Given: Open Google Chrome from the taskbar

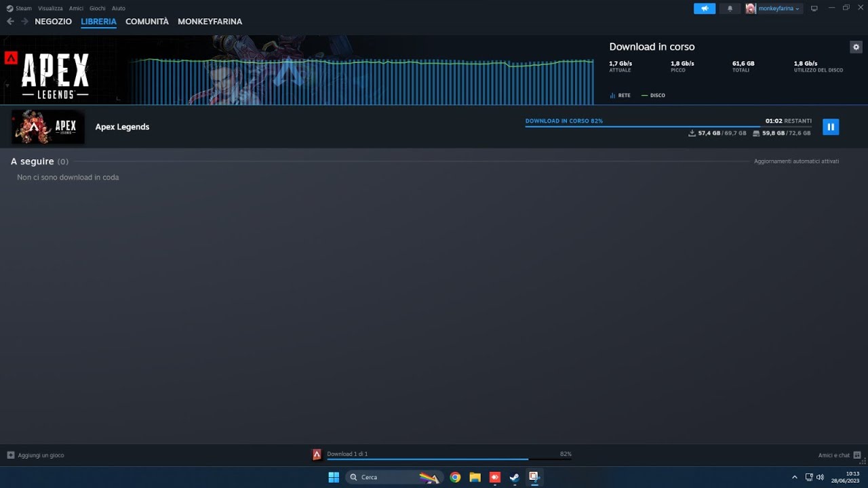Looking at the screenshot, I should click(x=455, y=477).
